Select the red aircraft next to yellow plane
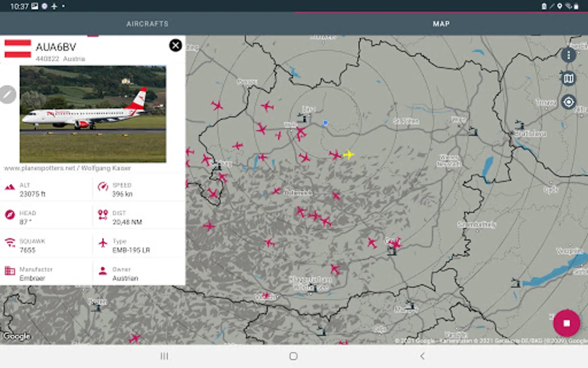Image resolution: width=588 pixels, height=368 pixels. (335, 155)
